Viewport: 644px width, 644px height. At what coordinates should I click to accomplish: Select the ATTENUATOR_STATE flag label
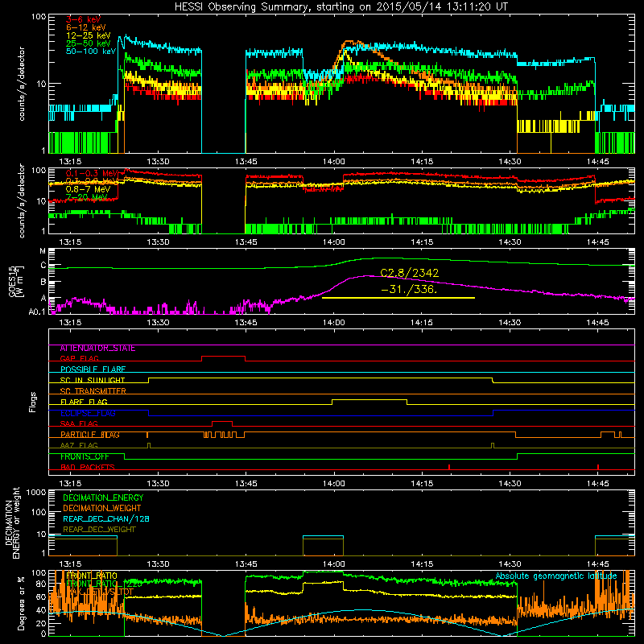pyautogui.click(x=97, y=349)
